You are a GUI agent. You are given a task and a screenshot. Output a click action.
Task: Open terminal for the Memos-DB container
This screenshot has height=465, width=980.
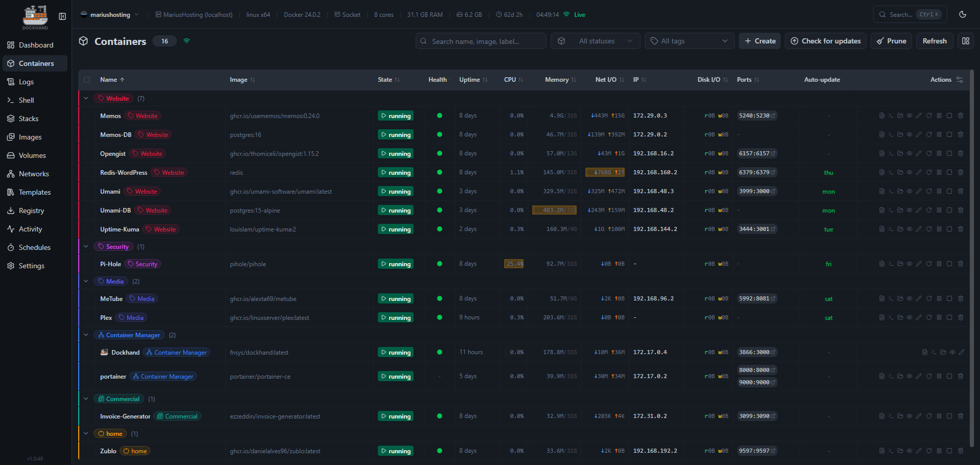coord(891,135)
